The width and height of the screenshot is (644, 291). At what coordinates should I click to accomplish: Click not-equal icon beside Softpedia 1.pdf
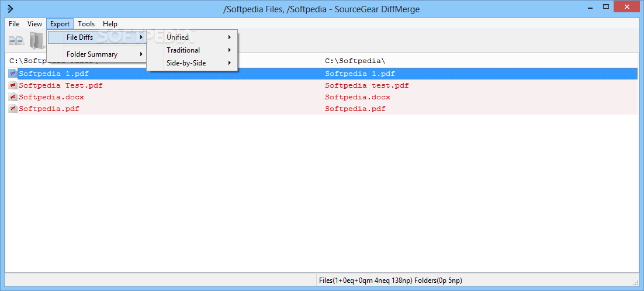13,74
